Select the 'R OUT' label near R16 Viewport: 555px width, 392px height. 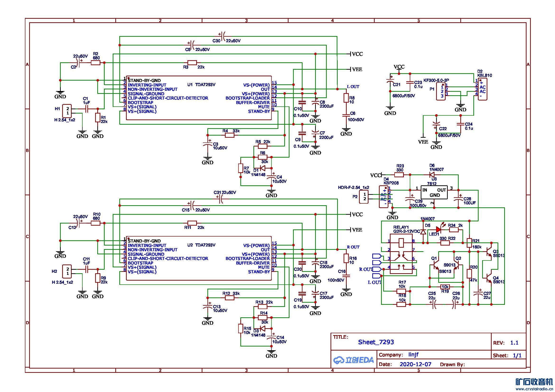(353, 247)
